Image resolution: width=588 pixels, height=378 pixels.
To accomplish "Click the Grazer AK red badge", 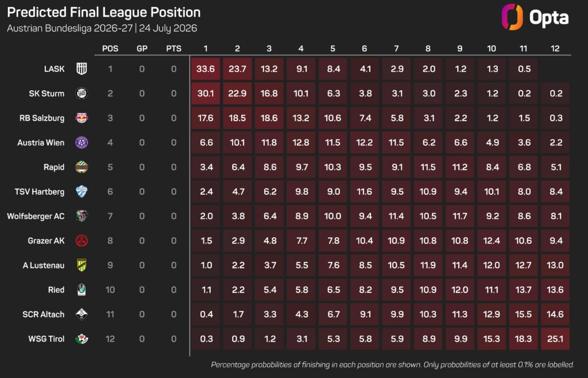I will click(x=82, y=240).
